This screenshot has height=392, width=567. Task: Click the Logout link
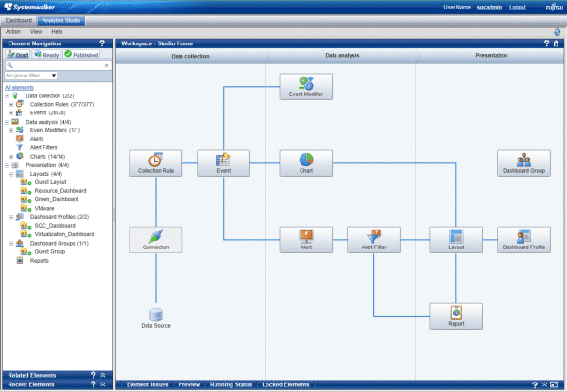click(x=518, y=8)
